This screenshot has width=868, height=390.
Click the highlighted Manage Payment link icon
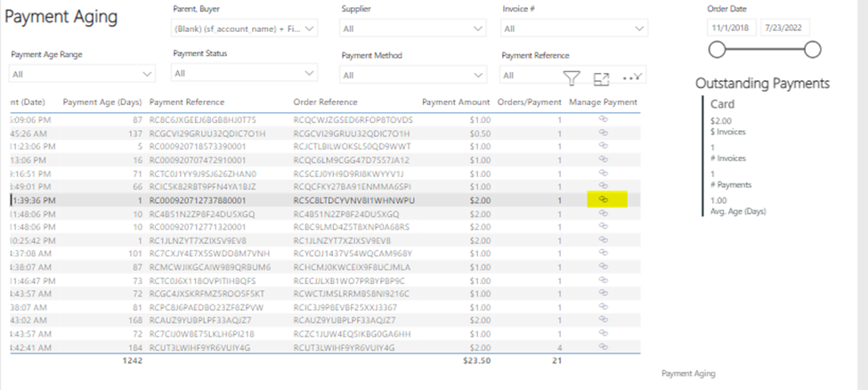pyautogui.click(x=603, y=200)
